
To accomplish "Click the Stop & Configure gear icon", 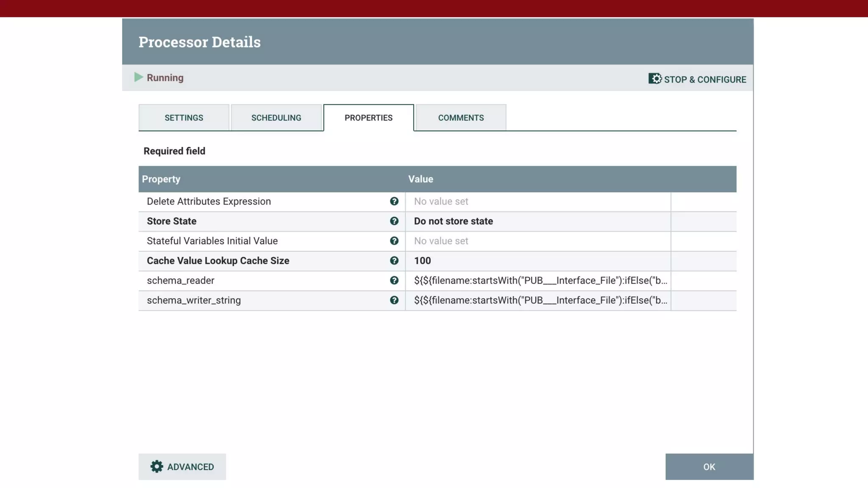I will [655, 79].
